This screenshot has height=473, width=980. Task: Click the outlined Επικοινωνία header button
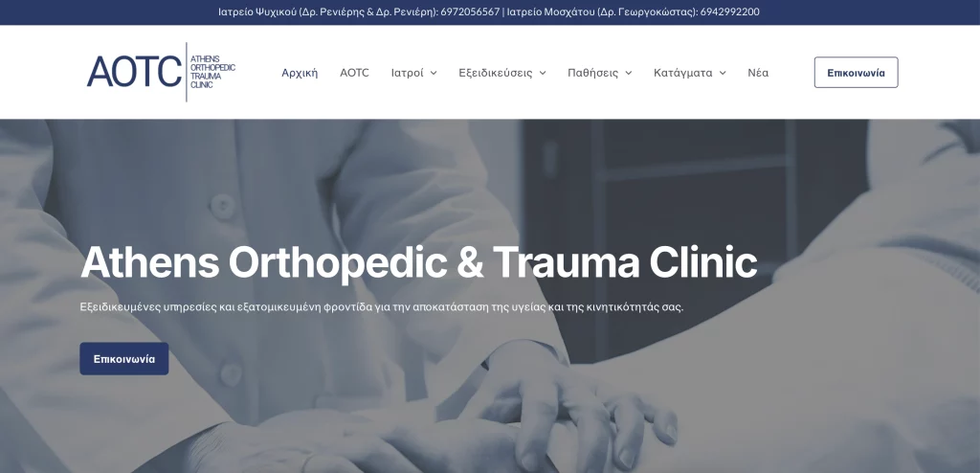point(856,73)
